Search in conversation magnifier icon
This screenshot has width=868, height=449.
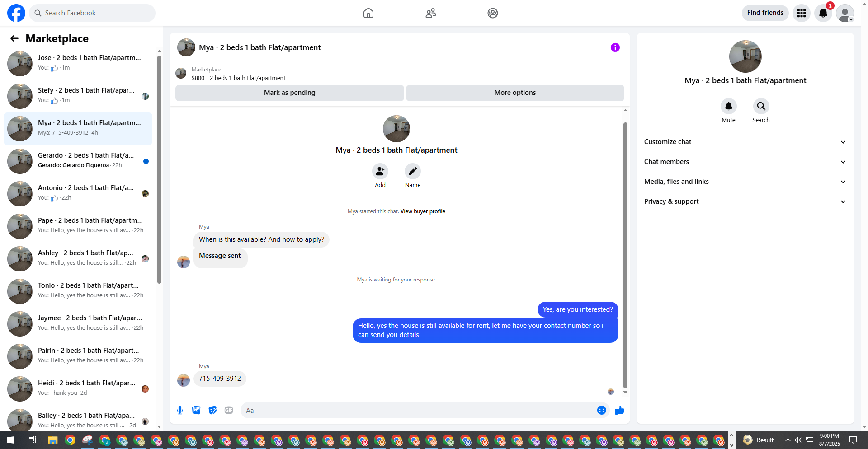point(761,106)
